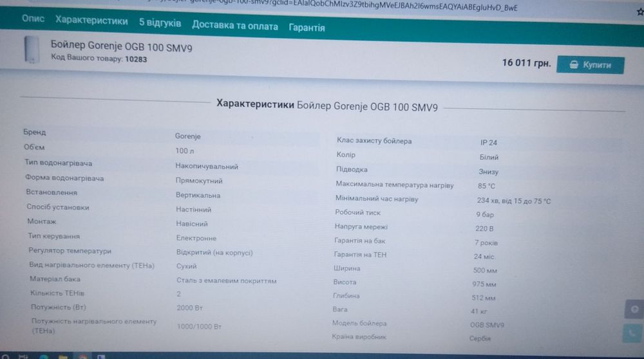This screenshot has width=644, height=359.
Task: Click the Потужність value 2000 Вт
Action: pos(190,308)
